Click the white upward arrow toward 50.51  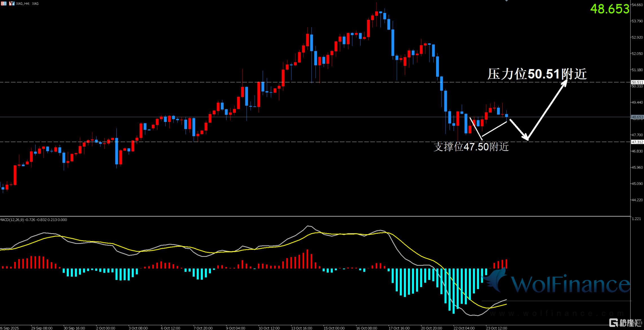pos(547,110)
